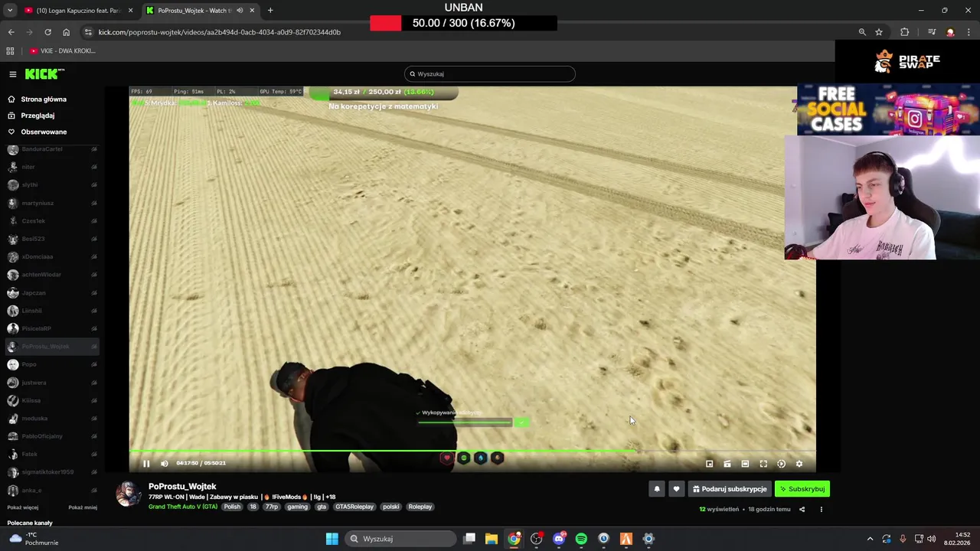Open Strona główna in the sidebar

click(44, 99)
